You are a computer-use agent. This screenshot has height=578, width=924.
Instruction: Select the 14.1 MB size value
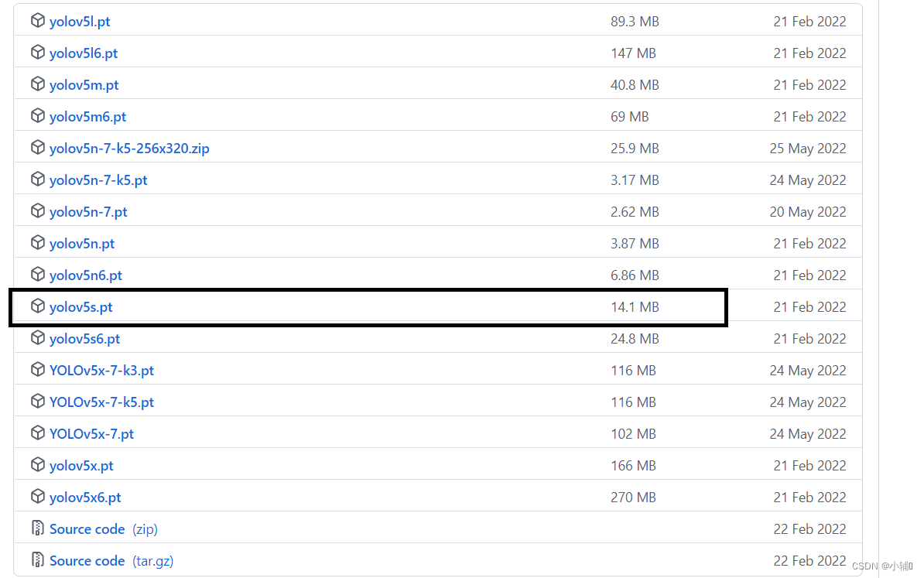point(635,307)
